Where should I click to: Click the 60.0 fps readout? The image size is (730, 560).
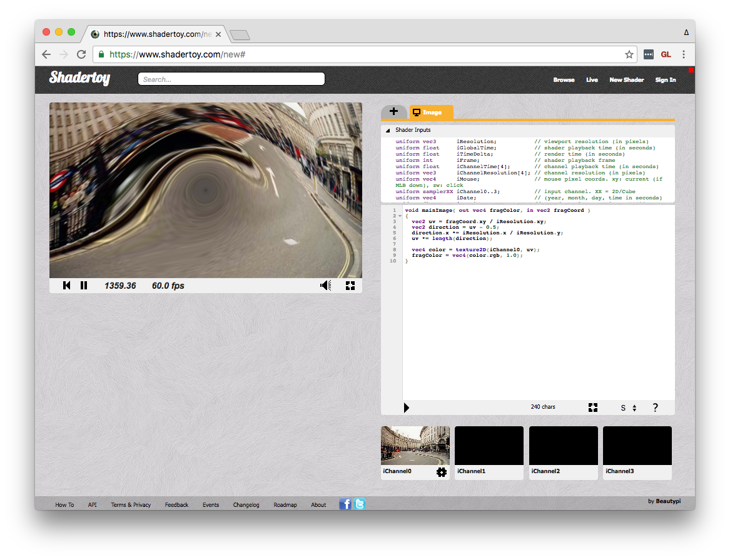[x=168, y=286]
